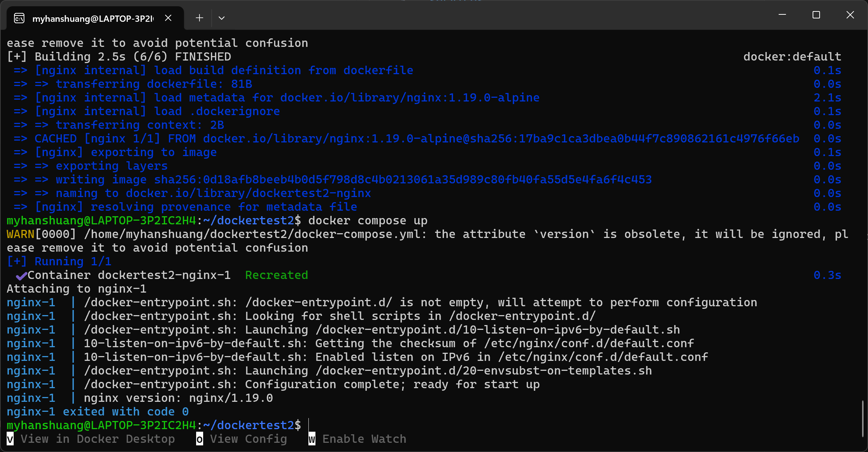Click the command prompt cursor line
868x452 pixels.
click(x=309, y=425)
